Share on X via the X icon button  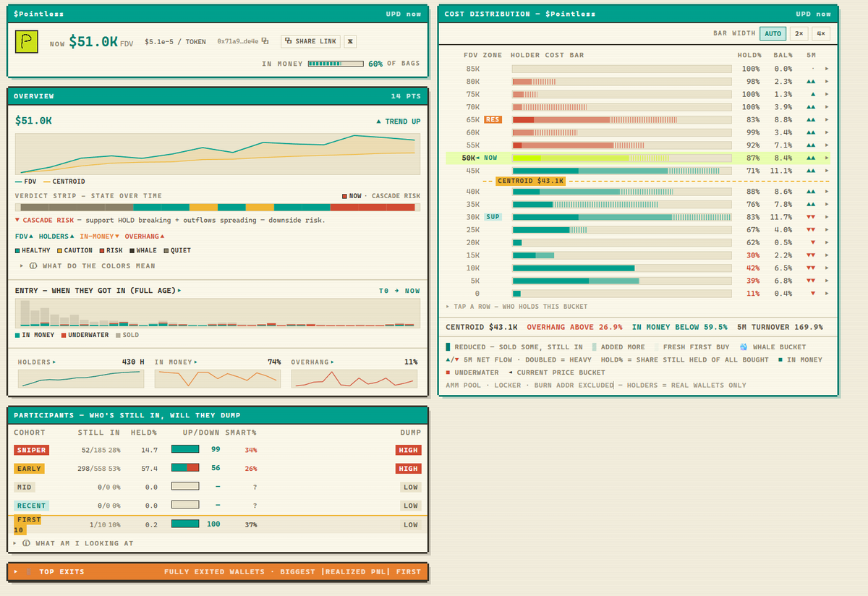coord(350,42)
